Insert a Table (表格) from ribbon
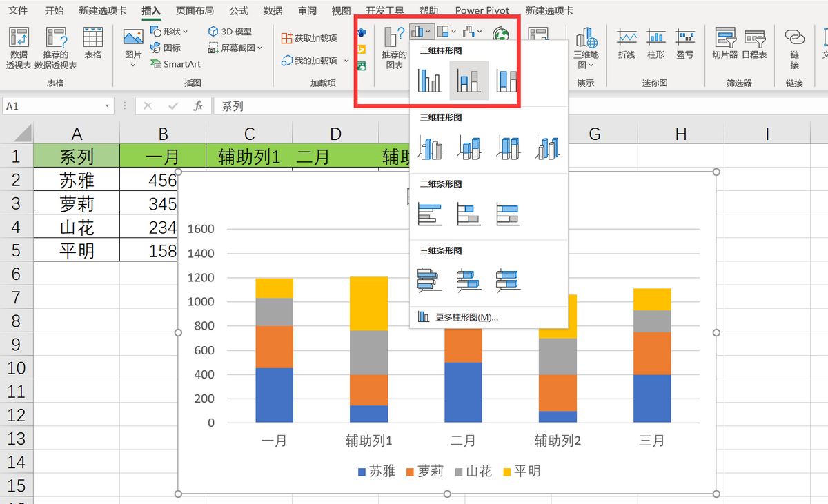Screen dimensions: 828x504 click(92, 43)
